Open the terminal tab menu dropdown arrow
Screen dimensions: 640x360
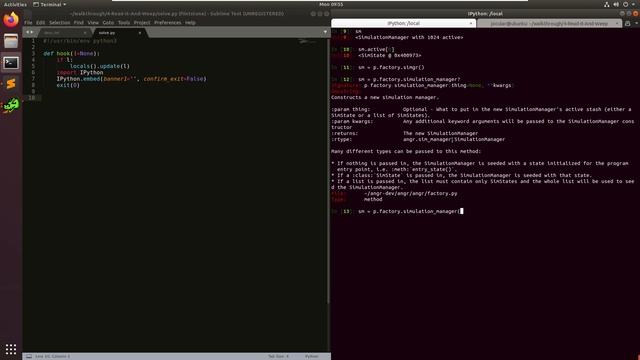tap(636, 23)
